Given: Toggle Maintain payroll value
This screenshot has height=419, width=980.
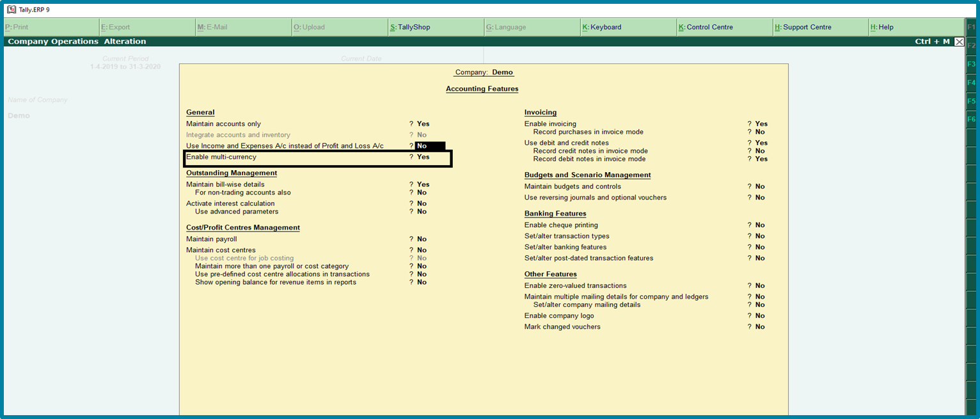Looking at the screenshot, I should coord(422,239).
